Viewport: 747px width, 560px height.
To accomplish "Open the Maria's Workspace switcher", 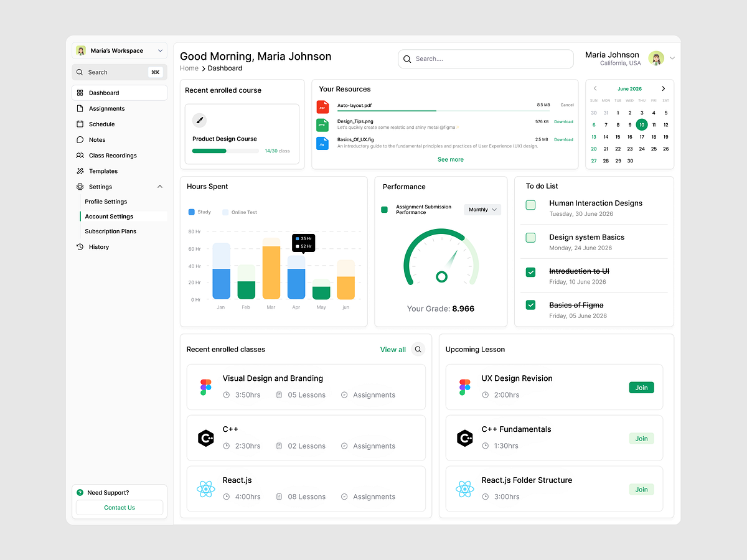I will click(x=119, y=50).
